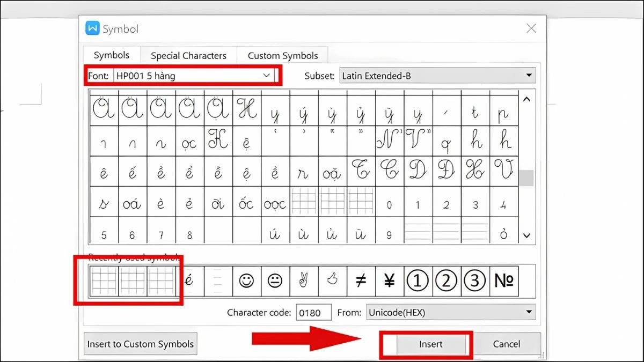The width and height of the screenshot is (644, 362).
Task: Click the thumbs up recent symbol
Action: tap(332, 280)
